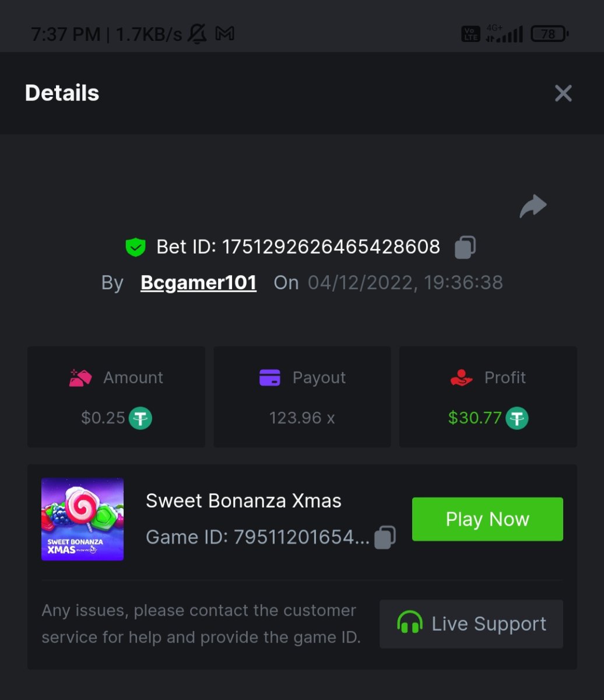Click the green verified shield icon
This screenshot has width=604, height=700.
pyautogui.click(x=135, y=247)
